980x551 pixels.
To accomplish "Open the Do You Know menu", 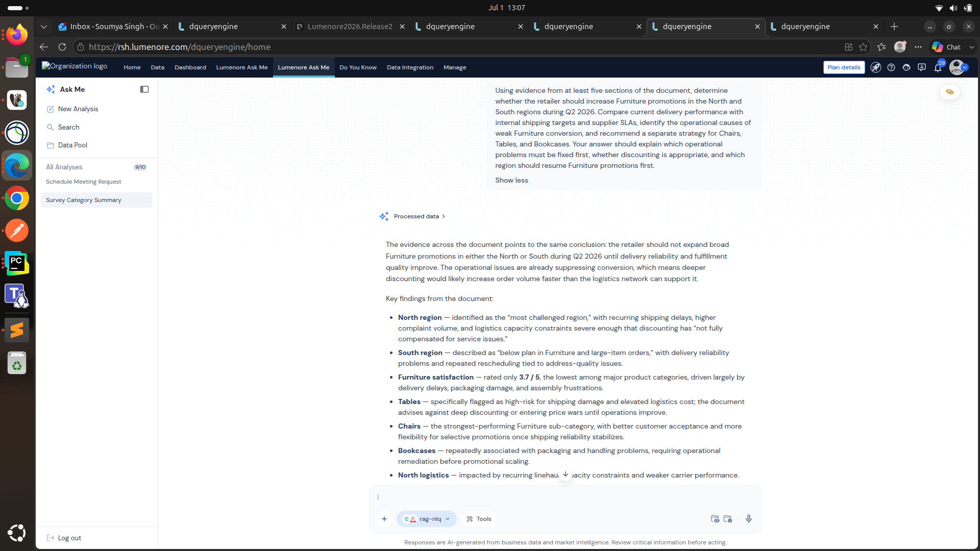I will 358,67.
